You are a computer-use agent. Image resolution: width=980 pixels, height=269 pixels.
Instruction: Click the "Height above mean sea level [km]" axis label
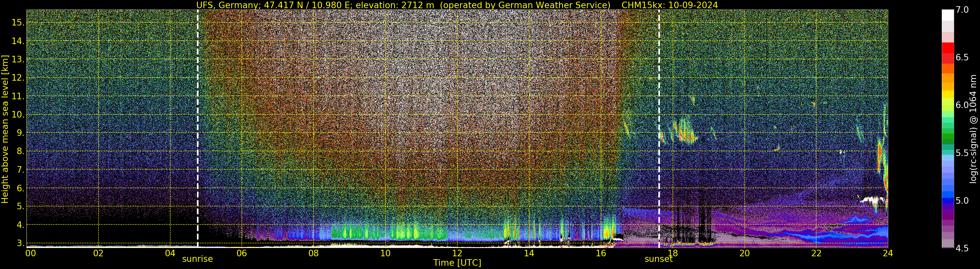5,129
